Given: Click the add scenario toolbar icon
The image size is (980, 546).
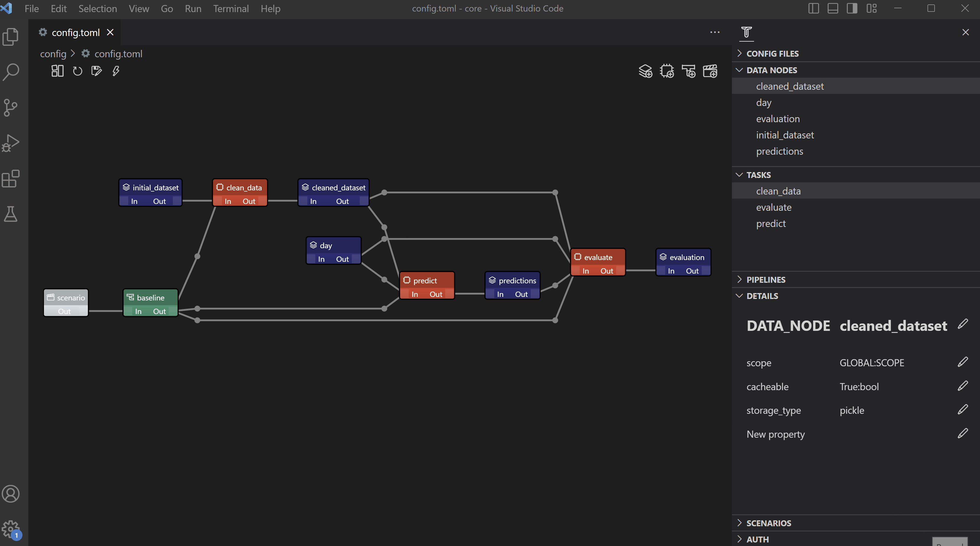Looking at the screenshot, I should tap(710, 71).
